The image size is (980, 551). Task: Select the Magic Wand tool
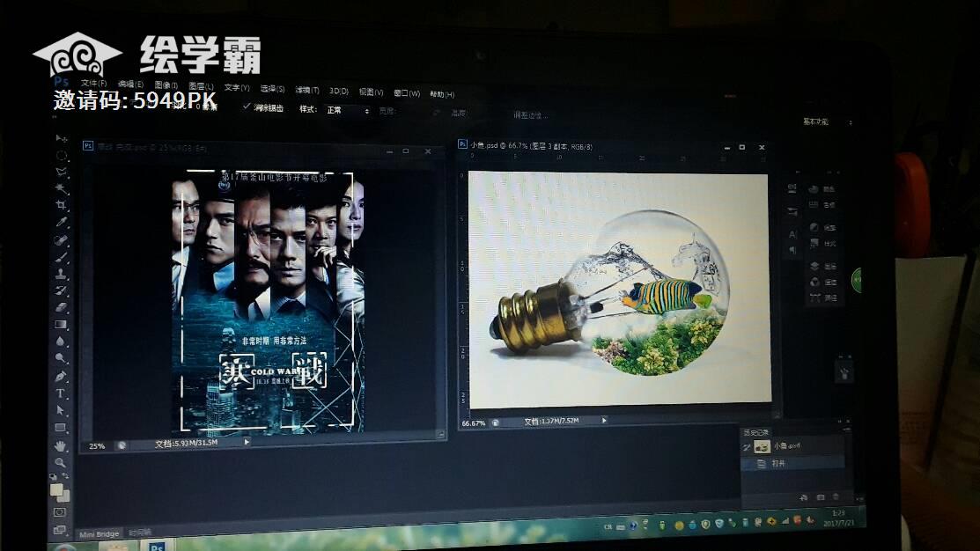pos(61,188)
